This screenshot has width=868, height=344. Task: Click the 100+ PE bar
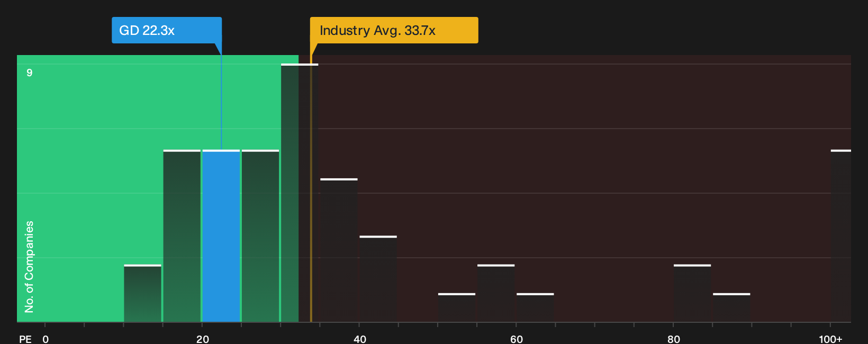click(841, 236)
